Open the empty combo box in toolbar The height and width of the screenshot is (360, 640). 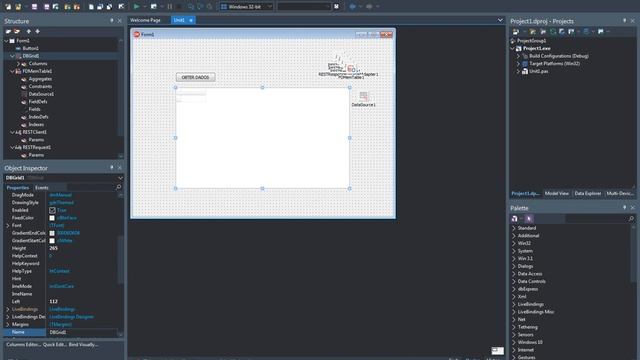(304, 7)
